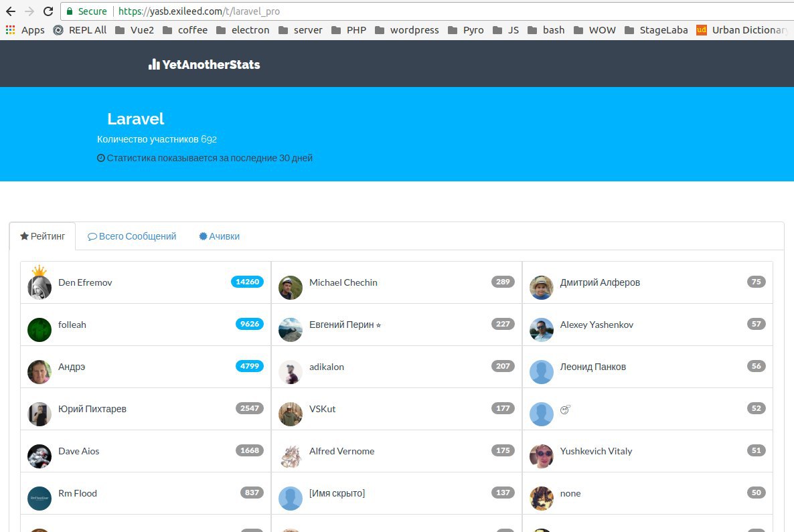Open the wordpress bookmark folder
This screenshot has width=794, height=532.
[x=407, y=30]
